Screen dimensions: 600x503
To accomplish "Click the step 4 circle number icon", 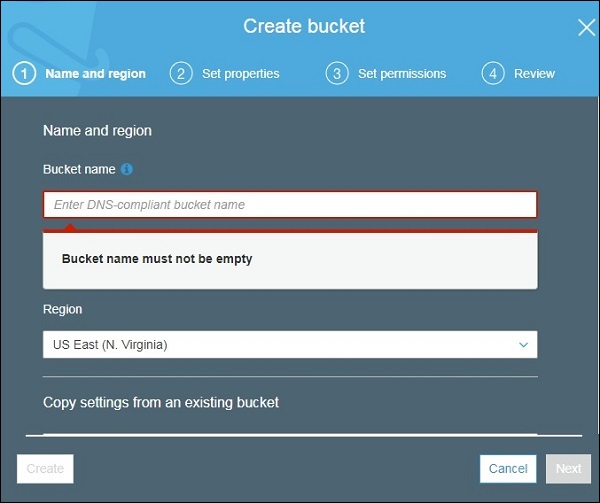I will 492,73.
